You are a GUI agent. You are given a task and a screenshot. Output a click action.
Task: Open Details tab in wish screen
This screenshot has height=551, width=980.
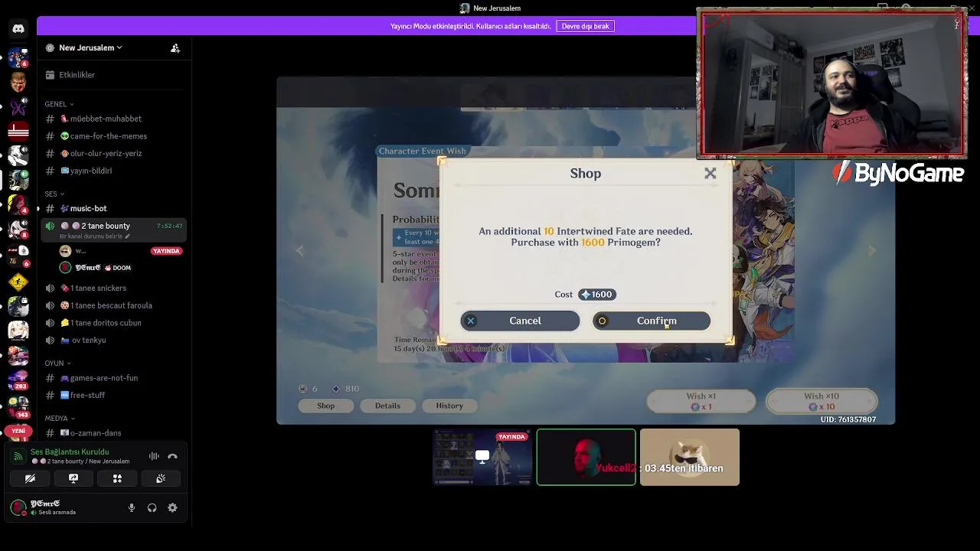pos(387,406)
